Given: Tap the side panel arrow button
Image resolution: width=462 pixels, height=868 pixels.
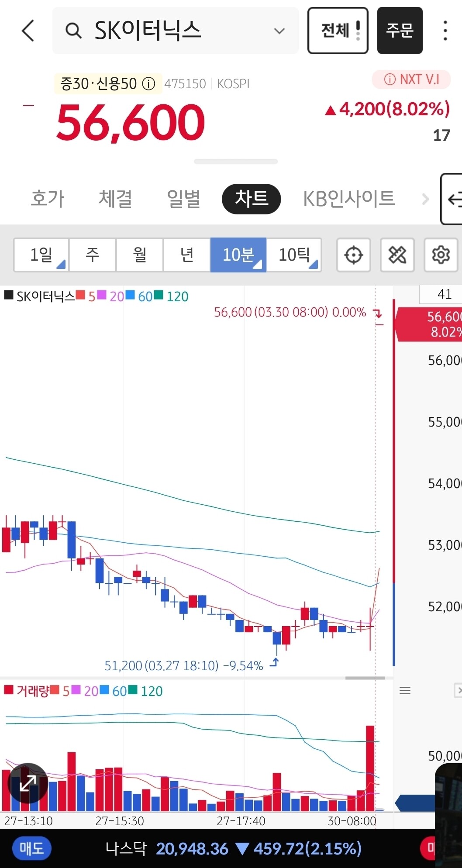Looking at the screenshot, I should click(x=452, y=199).
